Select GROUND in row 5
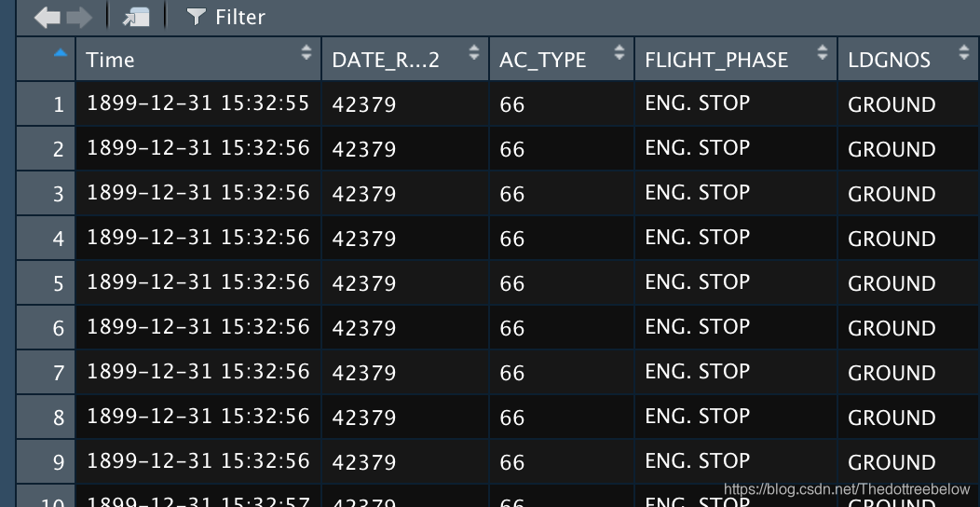The height and width of the screenshot is (507, 980). [909, 282]
